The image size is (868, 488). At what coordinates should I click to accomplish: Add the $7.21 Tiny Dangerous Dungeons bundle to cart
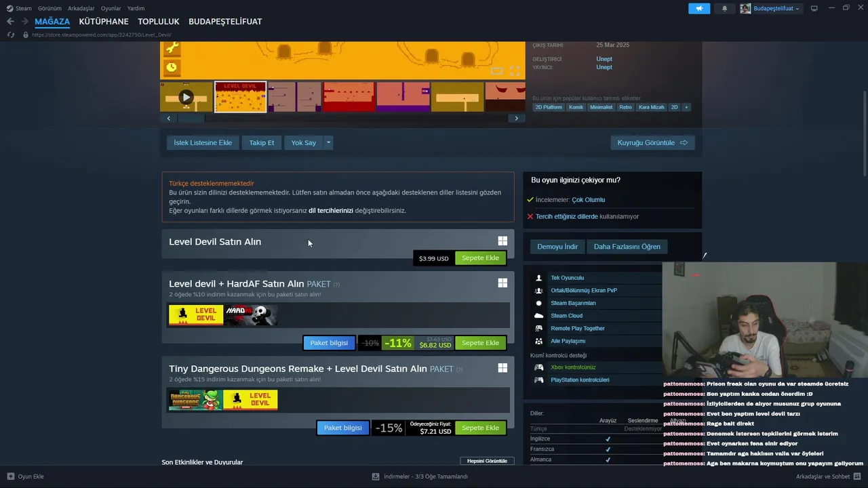coord(480,428)
